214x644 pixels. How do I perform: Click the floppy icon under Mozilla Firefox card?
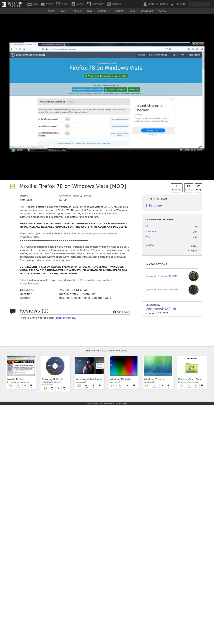pyautogui.click(x=10, y=386)
